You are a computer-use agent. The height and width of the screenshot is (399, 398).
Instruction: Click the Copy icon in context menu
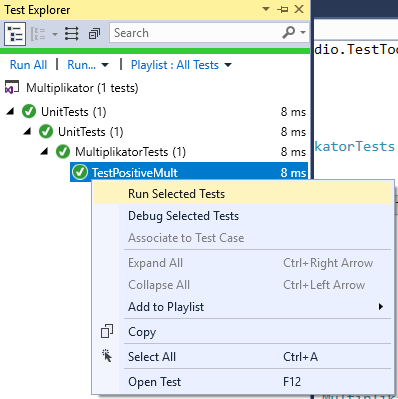[x=107, y=331]
